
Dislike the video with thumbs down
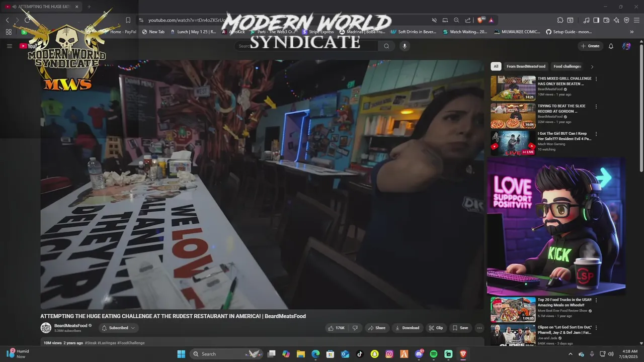(355, 328)
